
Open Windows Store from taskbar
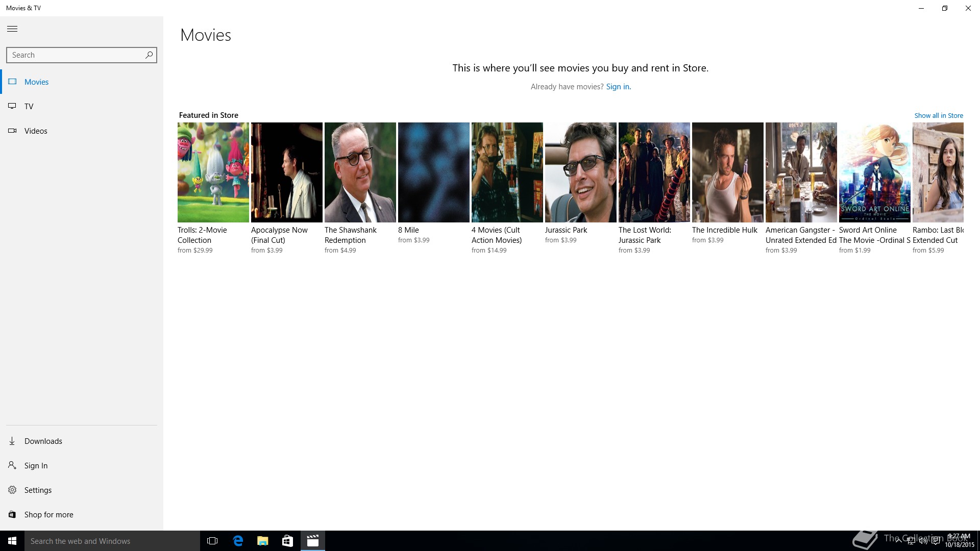[x=287, y=541]
